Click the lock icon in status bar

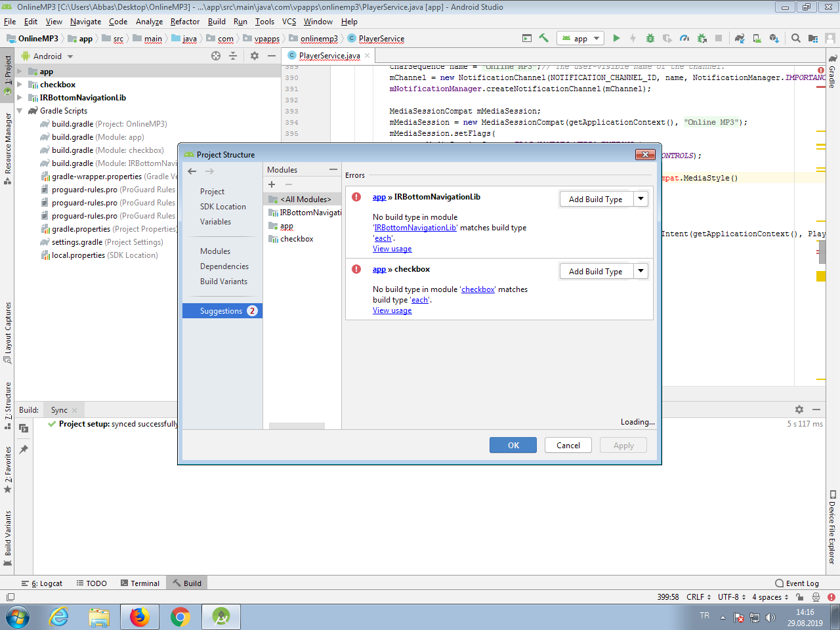(x=799, y=597)
